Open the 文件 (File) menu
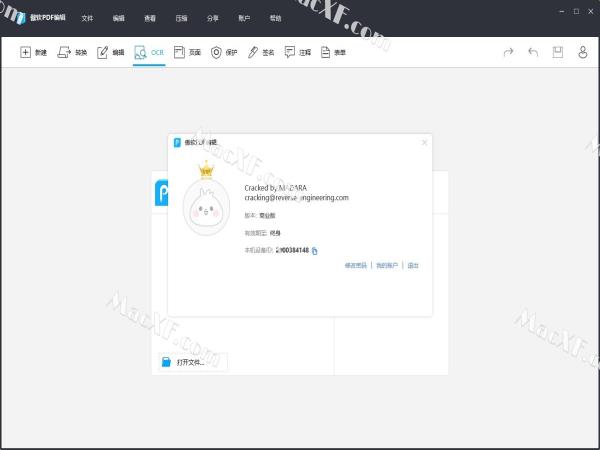The width and height of the screenshot is (600, 450). [87, 18]
